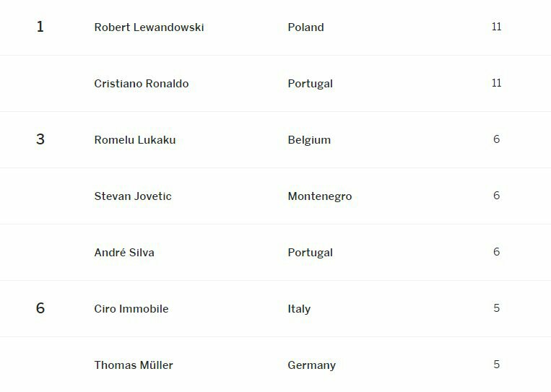Select Portugal in Cristiano Ronaldo's row

310,84
